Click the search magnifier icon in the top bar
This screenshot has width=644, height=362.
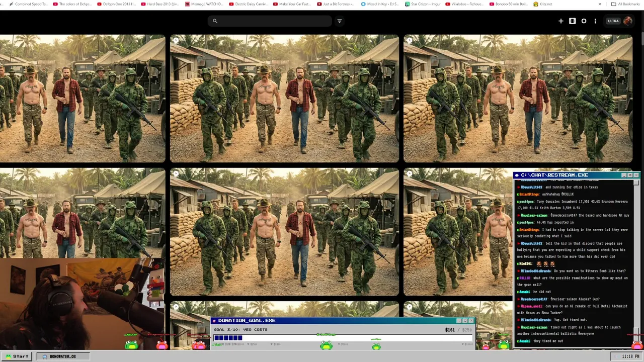215,21
